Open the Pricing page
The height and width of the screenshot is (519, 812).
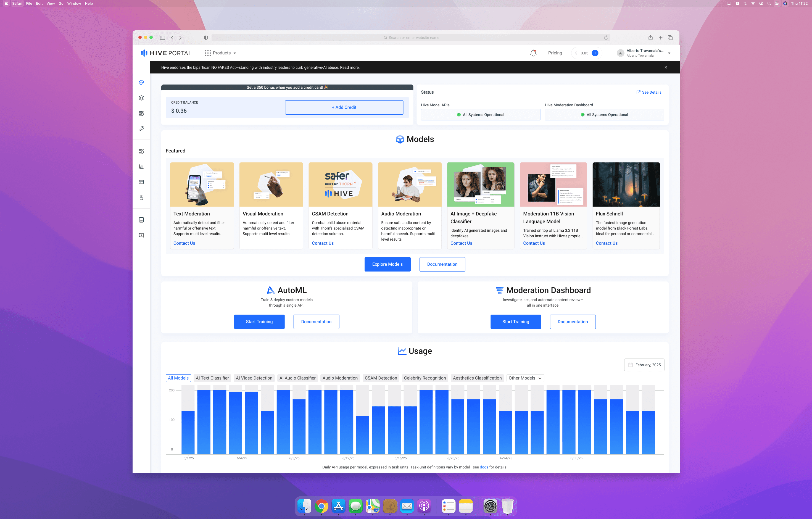(555, 53)
